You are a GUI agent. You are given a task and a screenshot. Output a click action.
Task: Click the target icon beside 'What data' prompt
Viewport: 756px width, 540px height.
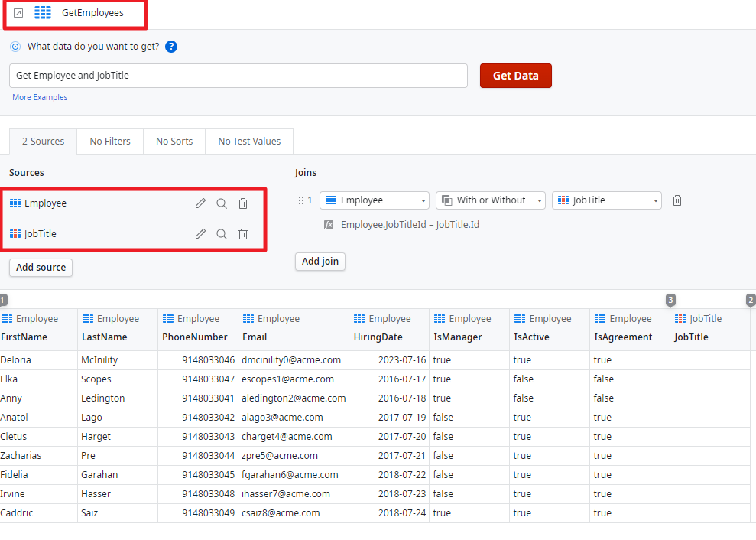[15, 47]
